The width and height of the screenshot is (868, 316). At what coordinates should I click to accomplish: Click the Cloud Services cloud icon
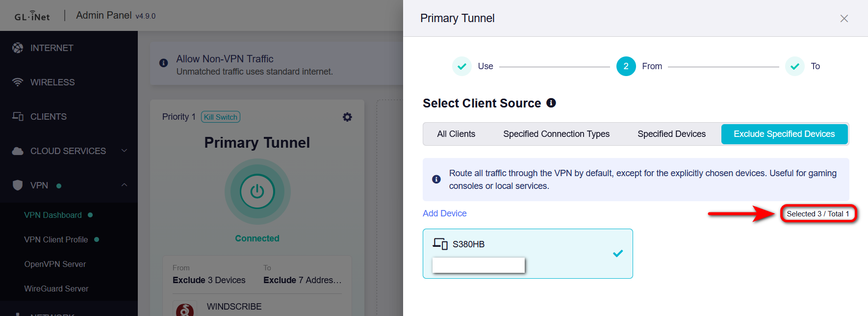(x=18, y=151)
